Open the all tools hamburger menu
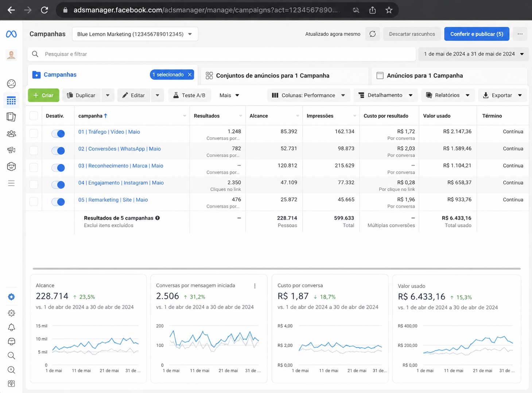The width and height of the screenshot is (532, 393). (11, 183)
